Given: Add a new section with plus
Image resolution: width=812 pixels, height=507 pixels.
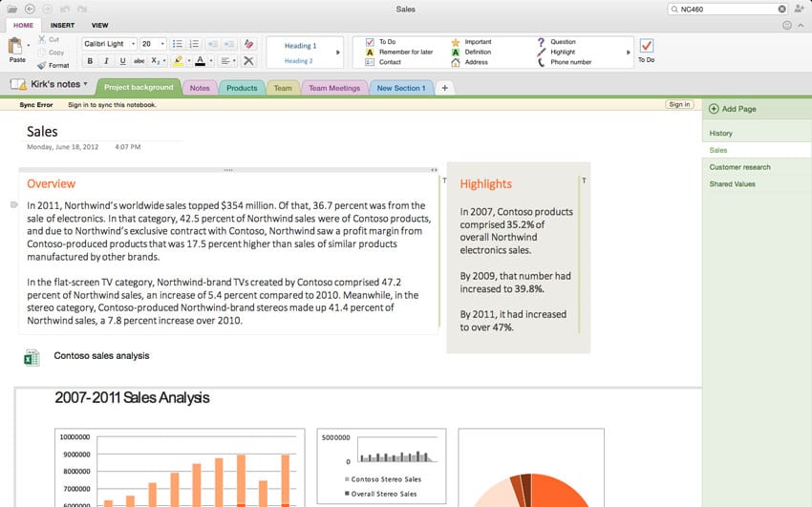Looking at the screenshot, I should click(x=445, y=88).
